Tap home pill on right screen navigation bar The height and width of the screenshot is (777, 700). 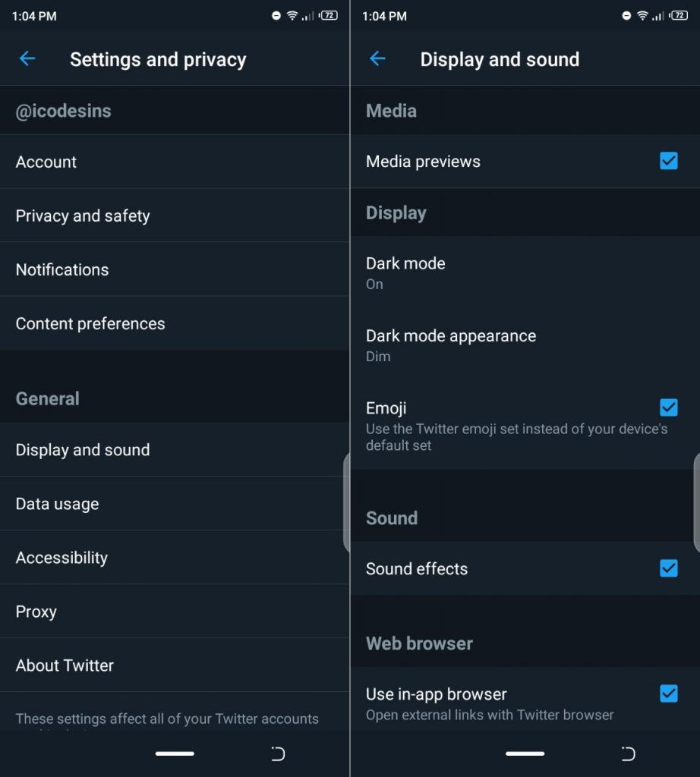(x=525, y=753)
